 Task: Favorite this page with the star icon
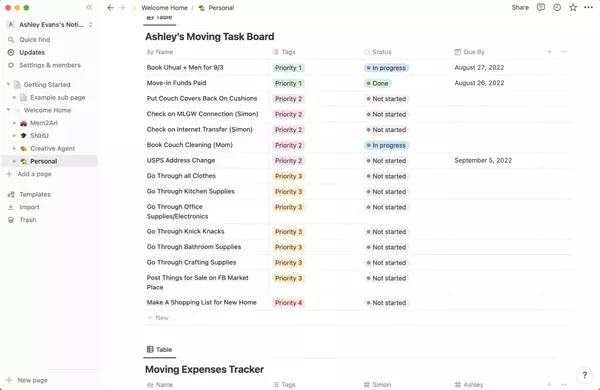click(x=573, y=7)
